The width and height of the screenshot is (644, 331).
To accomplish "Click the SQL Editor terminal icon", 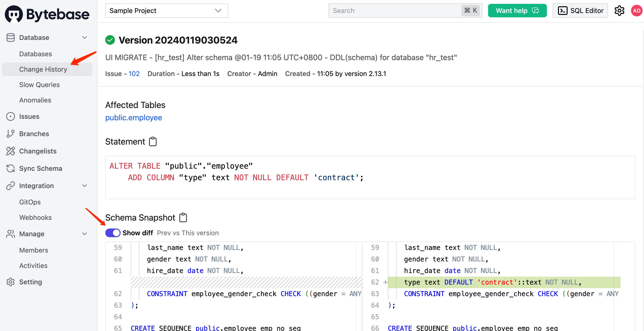I will tap(563, 11).
